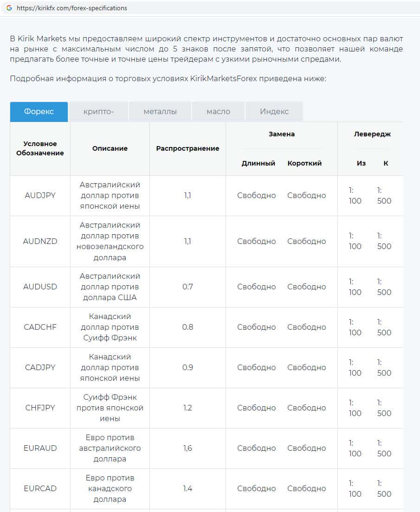Click the CHFJPY symbol cell
Screen dimensions: 420x512
pos(40,408)
